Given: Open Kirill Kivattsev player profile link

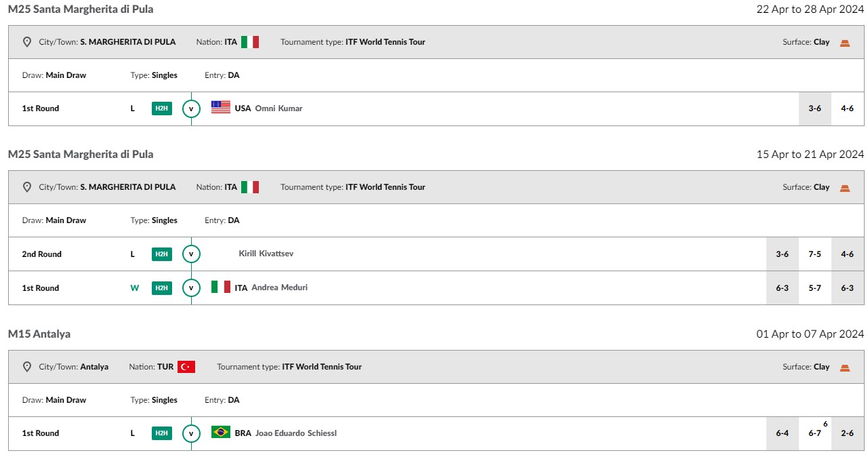Looking at the screenshot, I should coord(266,254).
